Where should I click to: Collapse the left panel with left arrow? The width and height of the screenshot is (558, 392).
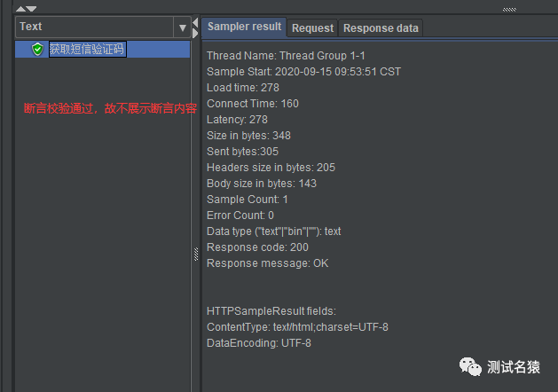click(x=195, y=23)
